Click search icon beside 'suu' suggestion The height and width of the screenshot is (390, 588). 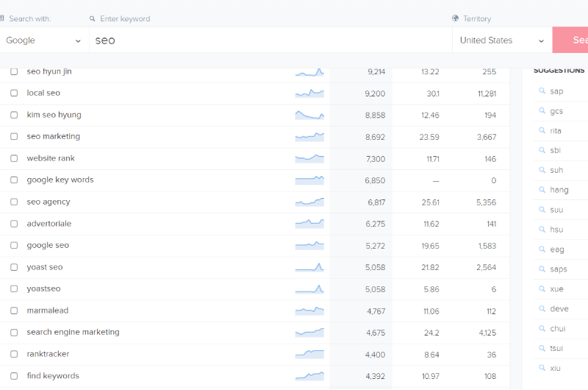pyautogui.click(x=542, y=210)
